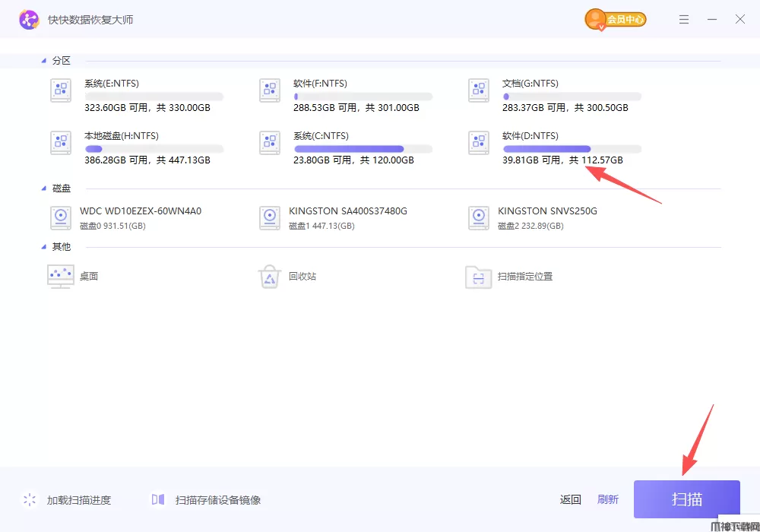The width and height of the screenshot is (760, 532).
Task: Click 加载扫描进度 to load scan progress
Action: 78,500
